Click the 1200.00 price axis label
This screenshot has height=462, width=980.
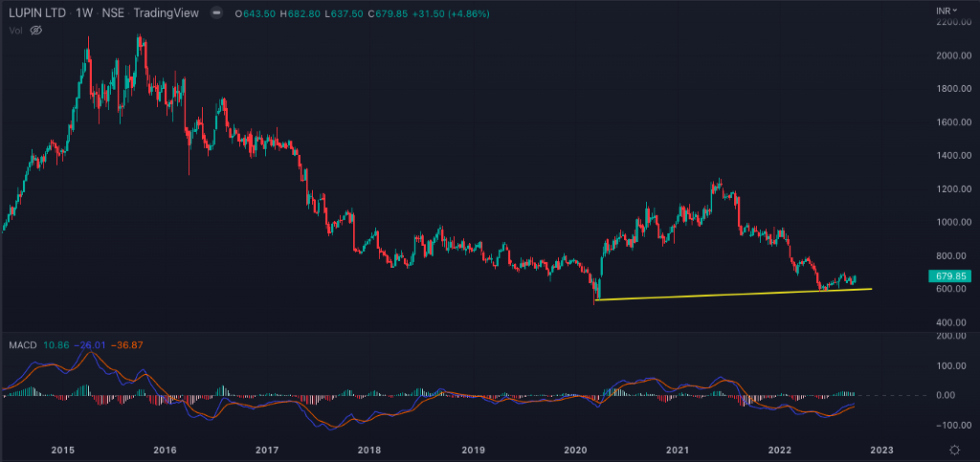953,189
